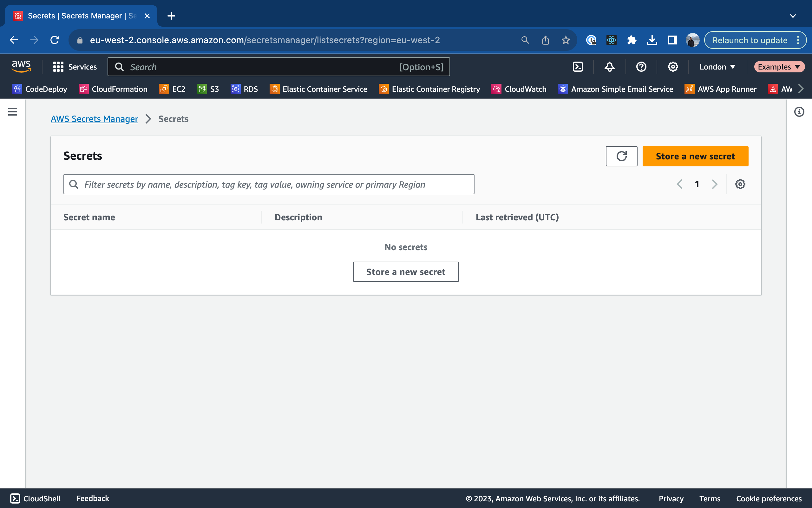Click the orange Store a new secret button
This screenshot has width=812, height=508.
coord(695,156)
